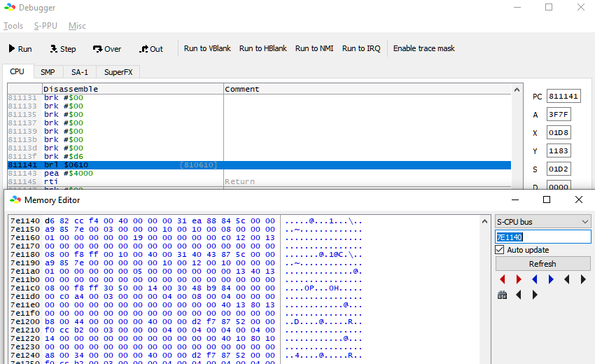Click the red right arrow in Memory Editor
This screenshot has width=595, height=364.
[x=519, y=280]
